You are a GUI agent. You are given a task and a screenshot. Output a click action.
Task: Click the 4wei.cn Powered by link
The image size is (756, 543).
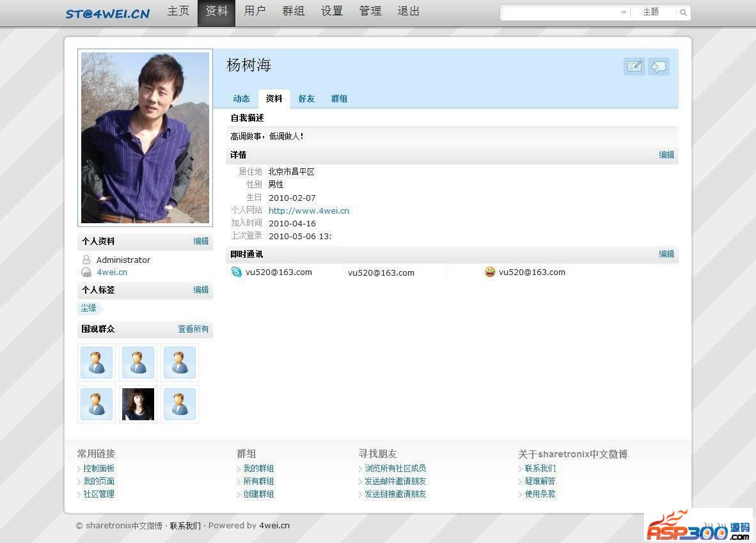point(274,526)
